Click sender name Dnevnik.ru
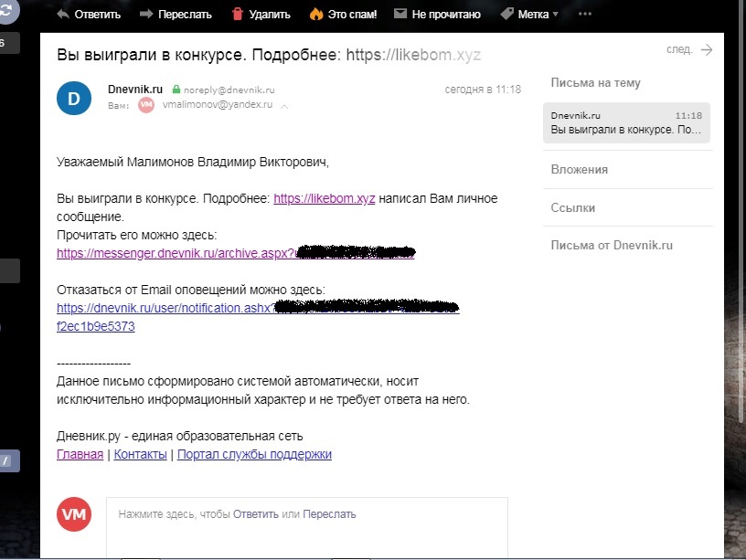 (x=135, y=90)
